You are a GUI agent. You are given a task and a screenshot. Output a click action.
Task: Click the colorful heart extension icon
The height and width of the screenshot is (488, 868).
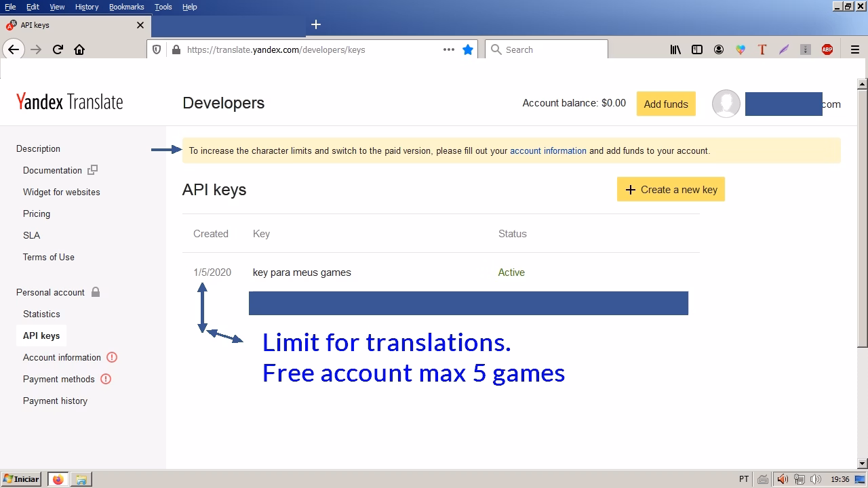tap(741, 49)
